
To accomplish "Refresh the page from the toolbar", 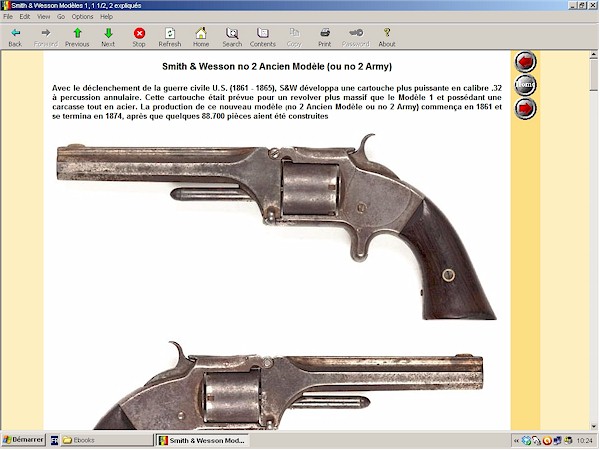I will click(170, 38).
